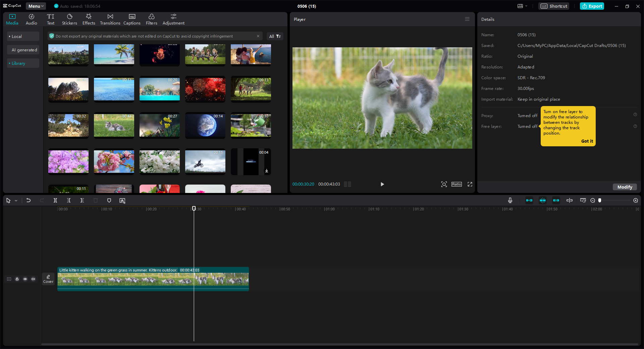Click the voiceover microphone icon above timeline

click(510, 200)
